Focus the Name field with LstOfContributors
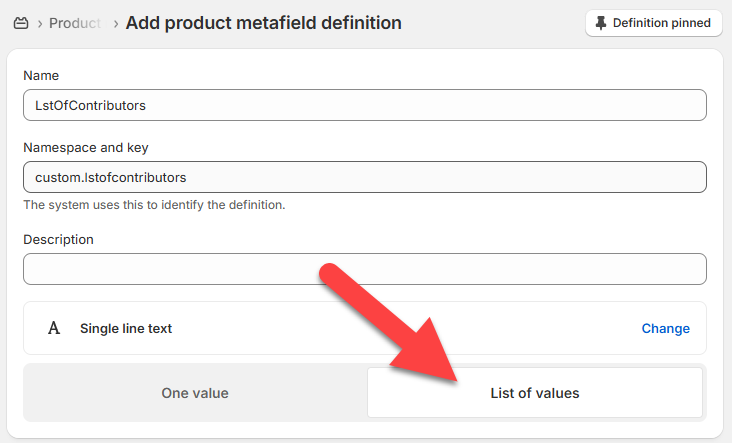732x443 pixels. (x=365, y=105)
